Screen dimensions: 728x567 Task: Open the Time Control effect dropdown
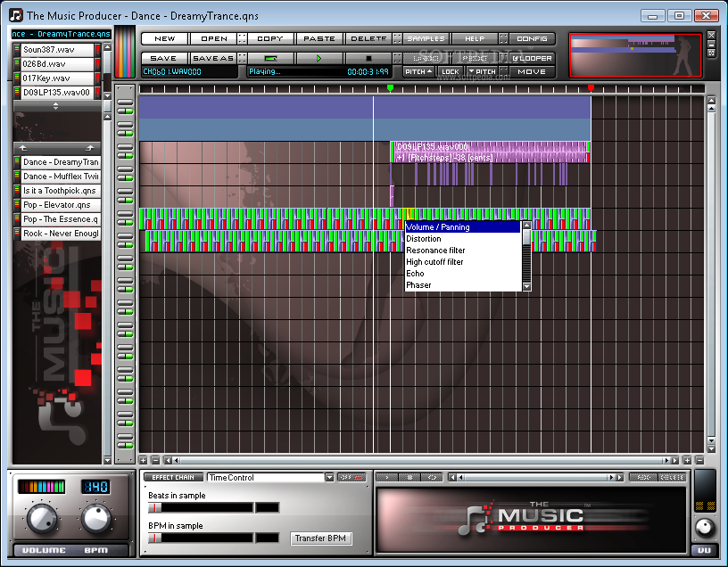click(x=329, y=478)
